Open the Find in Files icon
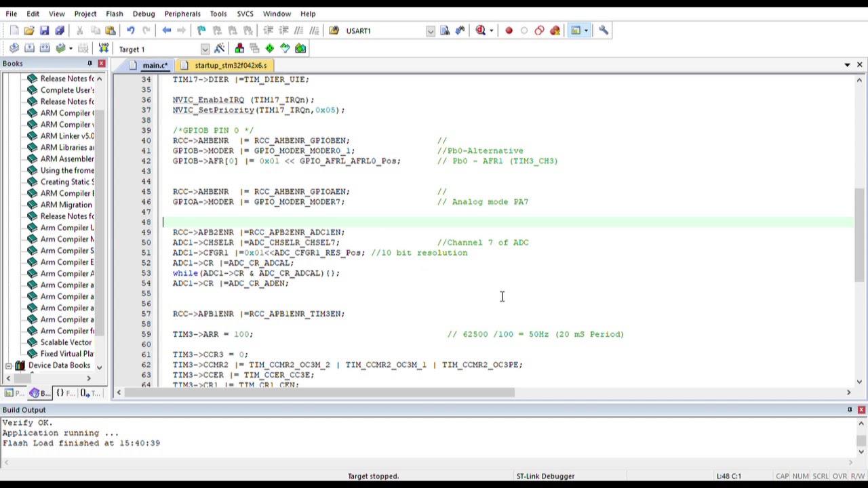 pos(334,30)
